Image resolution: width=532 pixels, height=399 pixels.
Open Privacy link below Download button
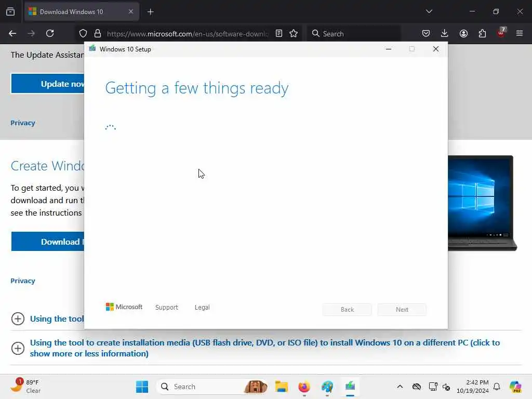pyautogui.click(x=23, y=281)
